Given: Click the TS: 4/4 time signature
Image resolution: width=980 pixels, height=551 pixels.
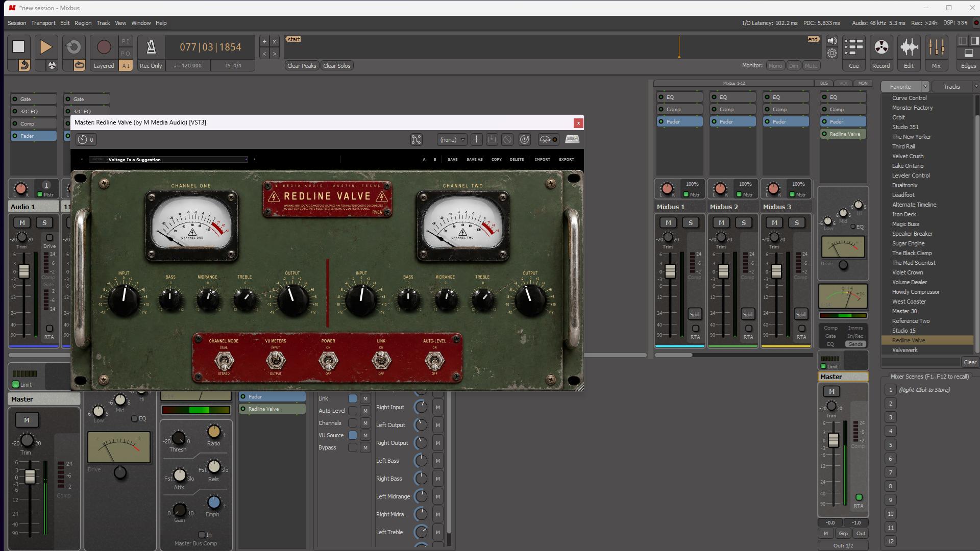Looking at the screenshot, I should pyautogui.click(x=233, y=66).
